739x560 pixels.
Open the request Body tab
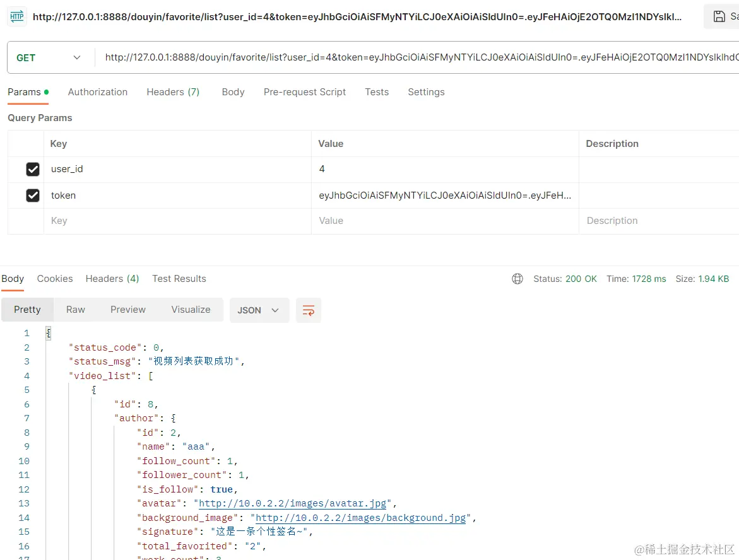(234, 92)
